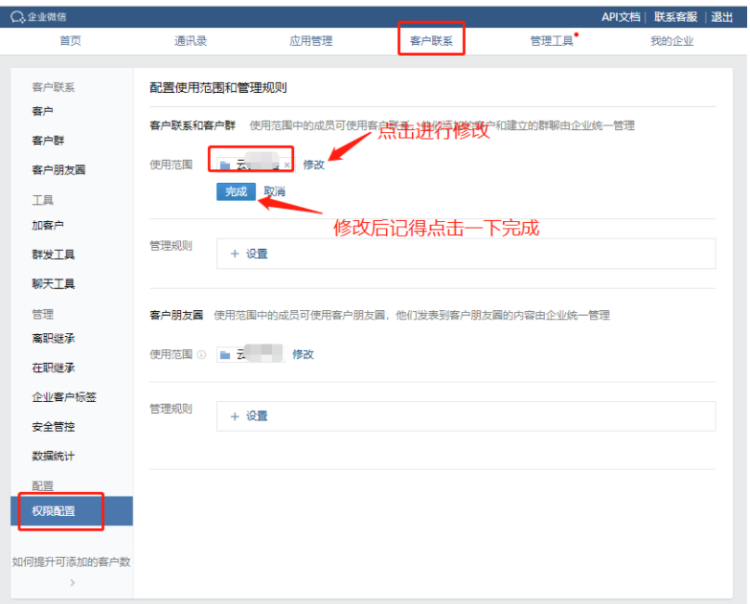Viewport: 750px width, 604px height.
Task: Go to the 应用管理 tab
Action: point(311,41)
